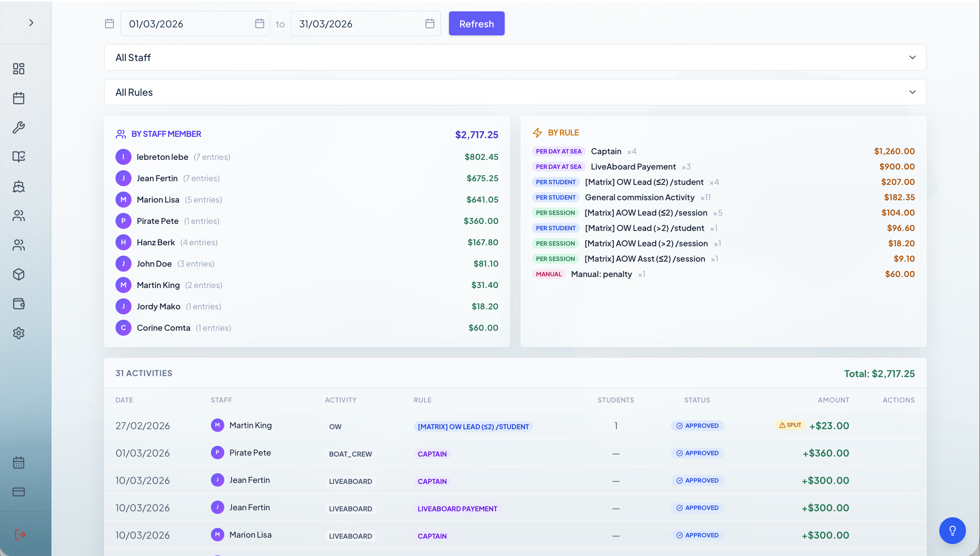Image resolution: width=980 pixels, height=556 pixels.
Task: Select staff member Hanz Berk
Action: (x=307, y=243)
